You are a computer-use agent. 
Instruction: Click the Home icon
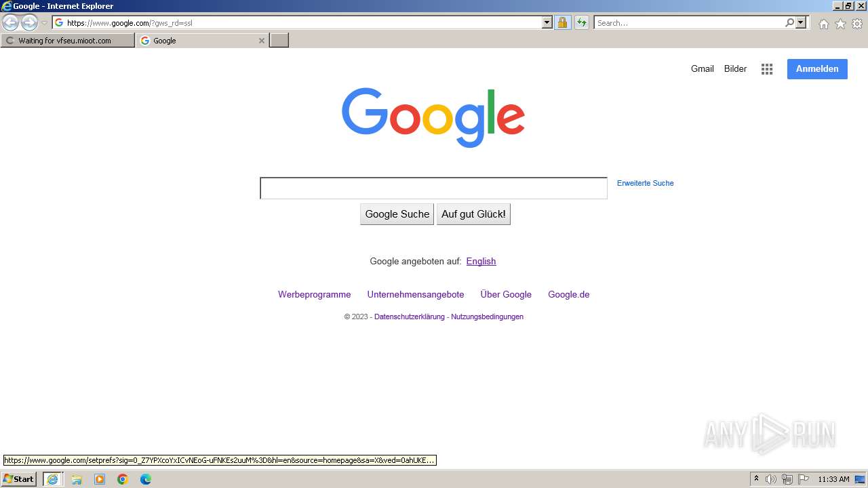[x=823, y=24]
